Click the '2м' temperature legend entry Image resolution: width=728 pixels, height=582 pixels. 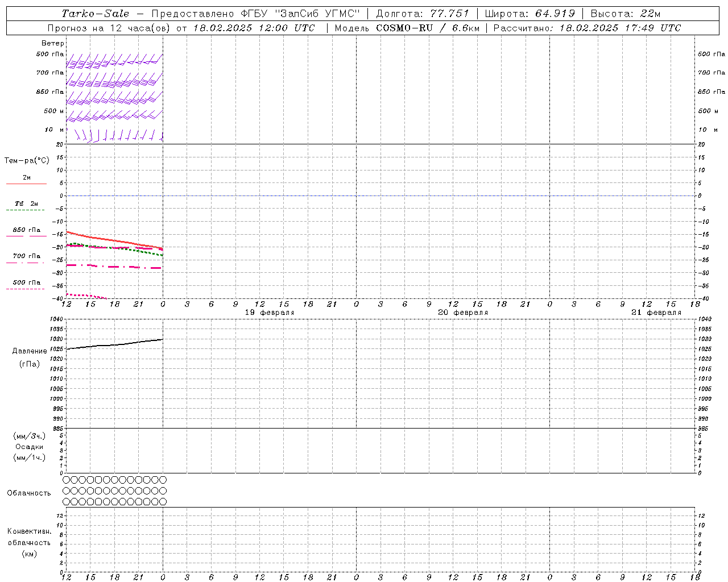[27, 178]
